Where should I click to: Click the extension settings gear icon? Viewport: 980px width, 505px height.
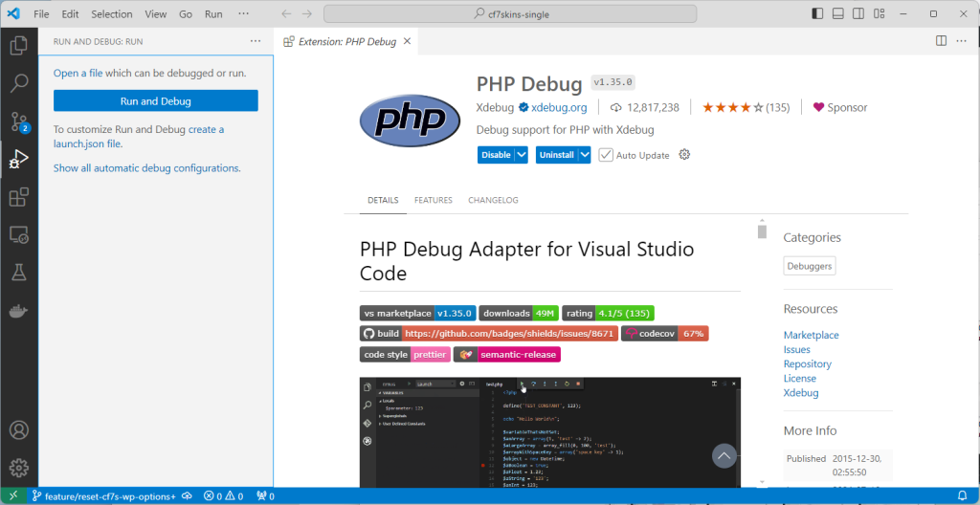point(683,155)
